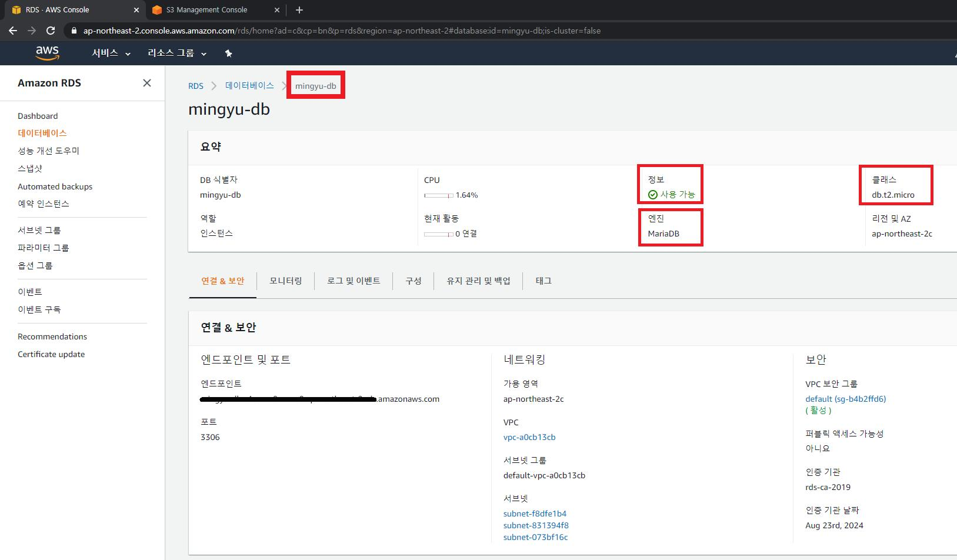957x560 pixels.
Task: Click the lock icon in address bar
Action: point(74,31)
